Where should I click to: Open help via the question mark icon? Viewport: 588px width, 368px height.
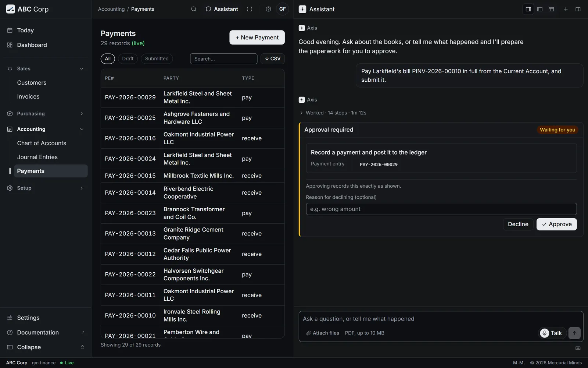point(269,9)
